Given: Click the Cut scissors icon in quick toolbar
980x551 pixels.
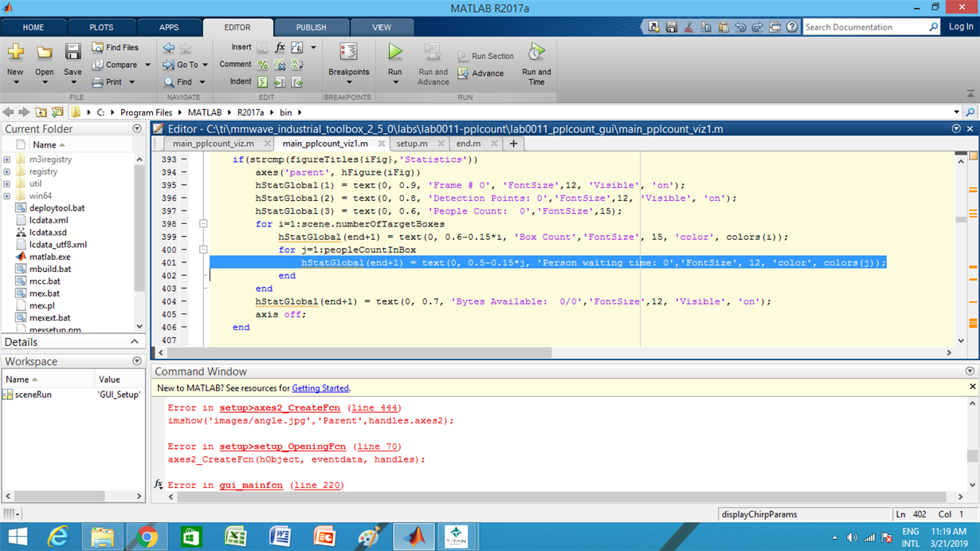Looking at the screenshot, I should (x=688, y=27).
